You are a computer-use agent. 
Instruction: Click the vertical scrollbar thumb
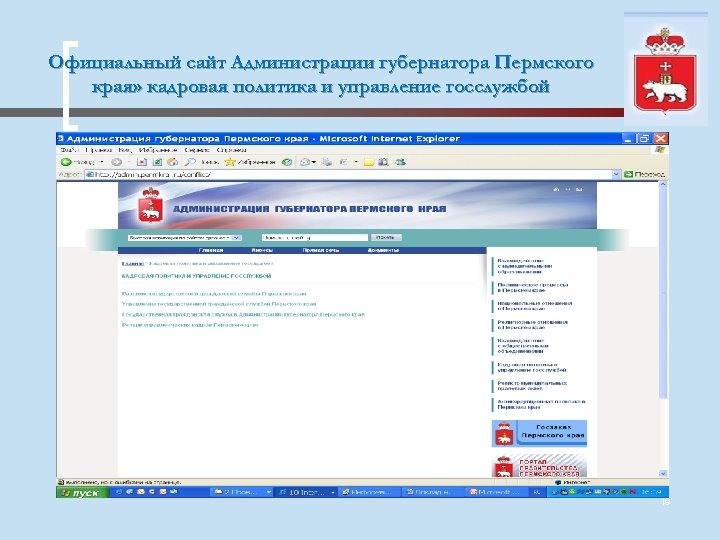coord(663,294)
